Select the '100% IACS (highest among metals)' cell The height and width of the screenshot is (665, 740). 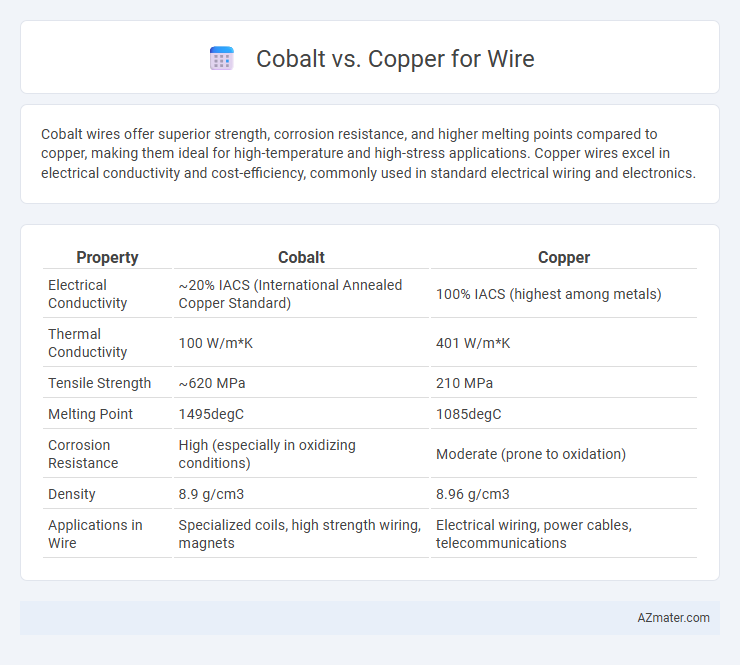pos(548,294)
